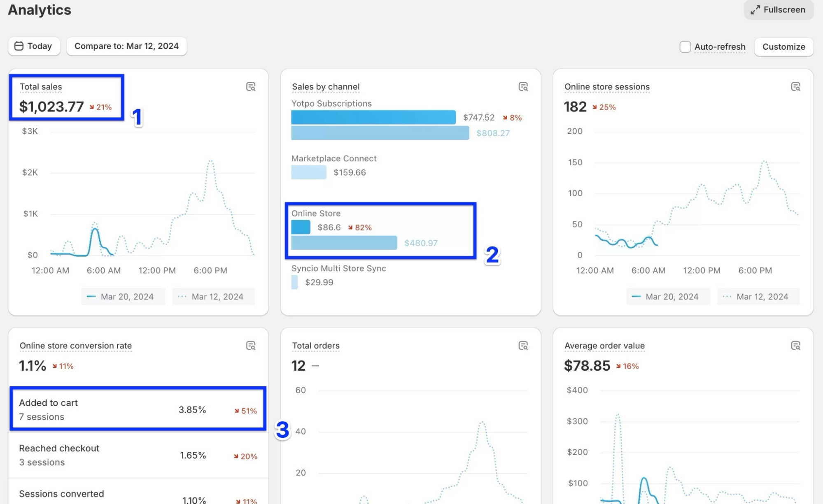Select the Reached checkout row

coord(138,455)
